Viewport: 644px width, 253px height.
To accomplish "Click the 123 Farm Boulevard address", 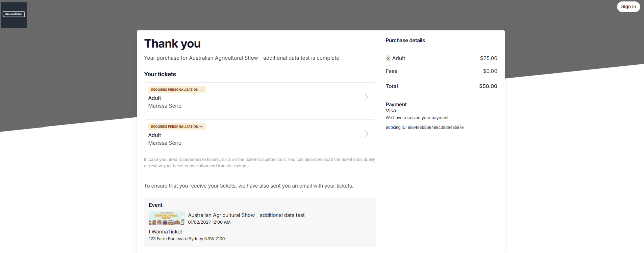I will pos(187,239).
